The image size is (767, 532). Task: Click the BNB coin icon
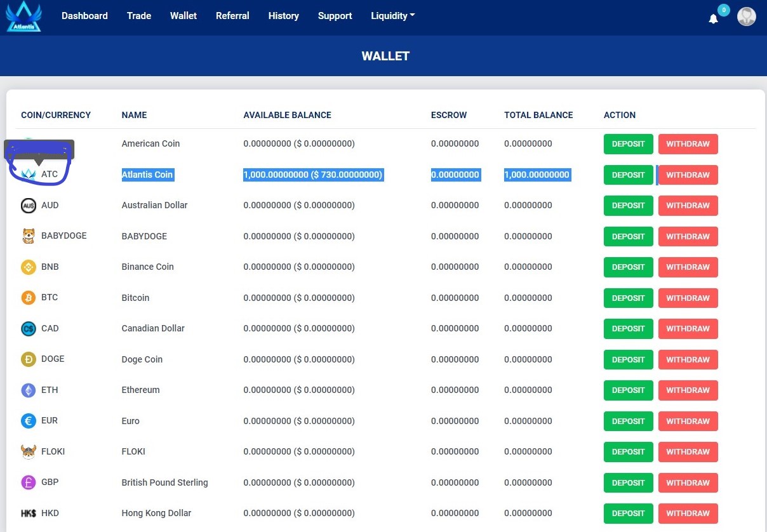(x=29, y=267)
